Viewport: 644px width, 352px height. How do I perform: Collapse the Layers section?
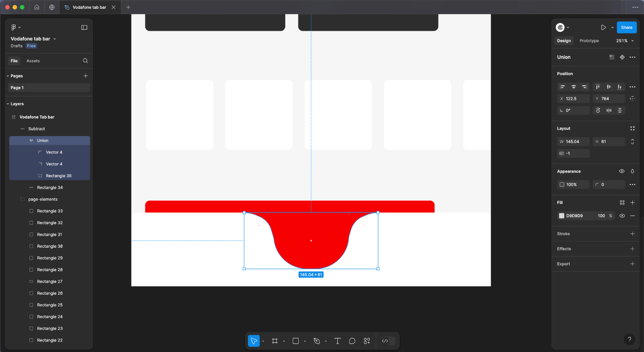8,104
